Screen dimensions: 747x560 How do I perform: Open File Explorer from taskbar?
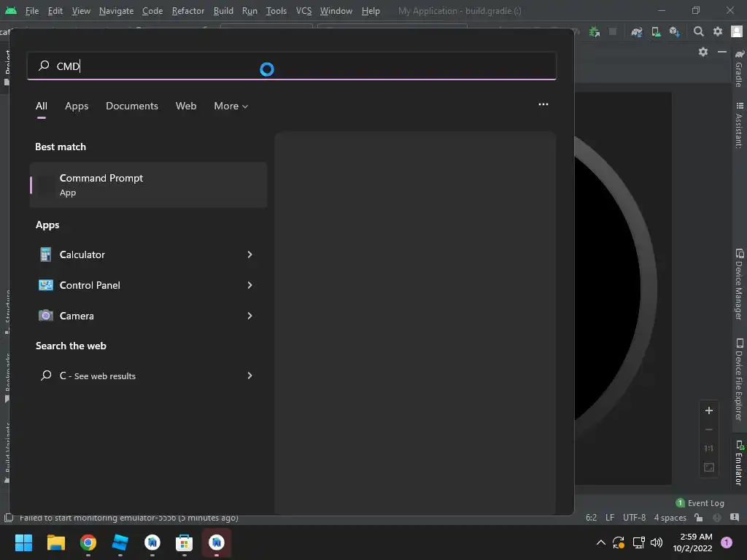pos(55,542)
